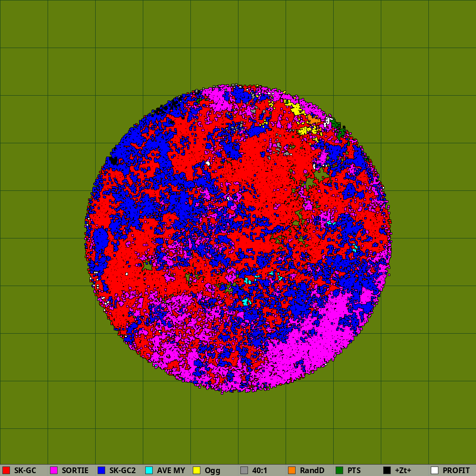Select the Ogg legend label
Image resolution: width=476 pixels, height=476 pixels.
pos(212,471)
